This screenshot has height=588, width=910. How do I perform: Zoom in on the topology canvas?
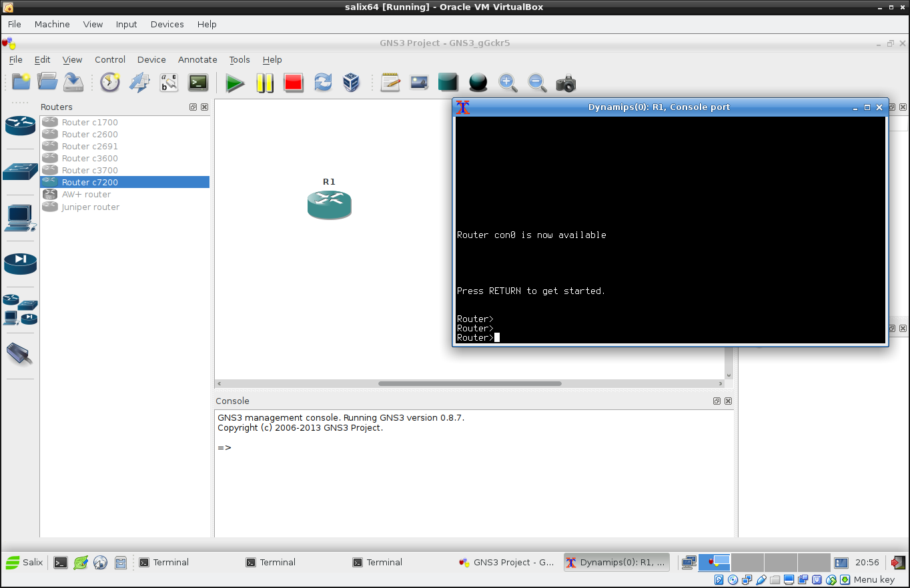click(x=508, y=83)
